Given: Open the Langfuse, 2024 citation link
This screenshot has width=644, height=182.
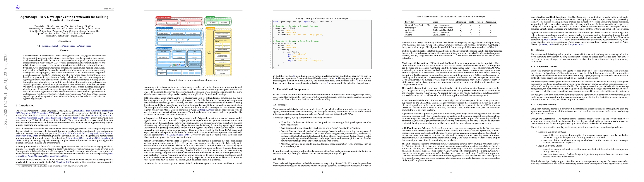Looking at the screenshot, I should 573,44.
